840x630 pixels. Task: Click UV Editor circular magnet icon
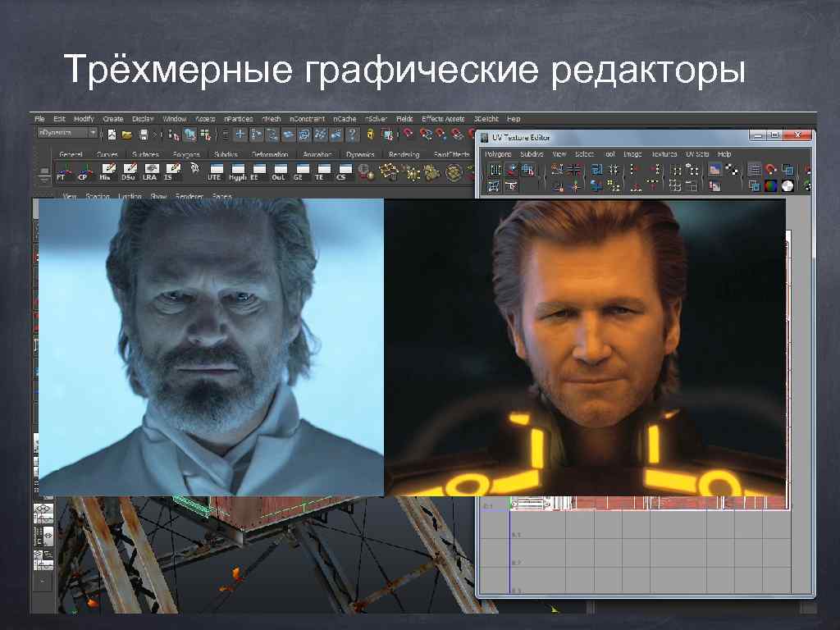pyautogui.click(x=771, y=171)
